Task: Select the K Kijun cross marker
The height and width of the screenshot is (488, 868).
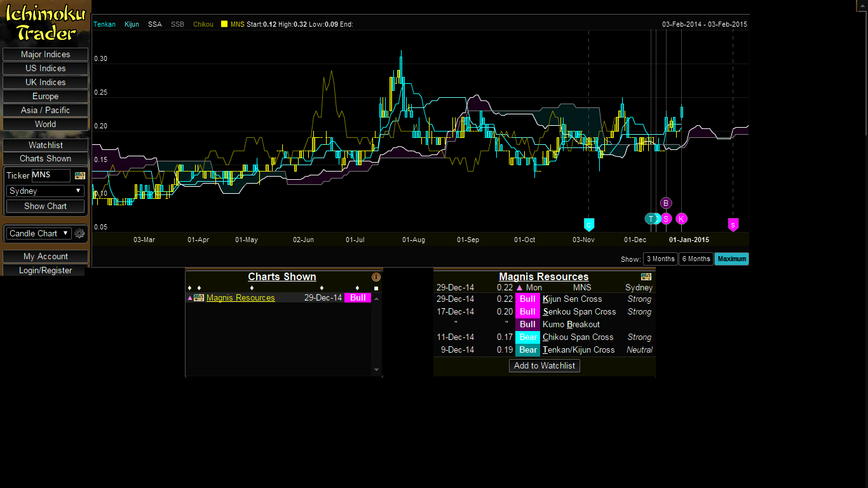Action: 681,219
